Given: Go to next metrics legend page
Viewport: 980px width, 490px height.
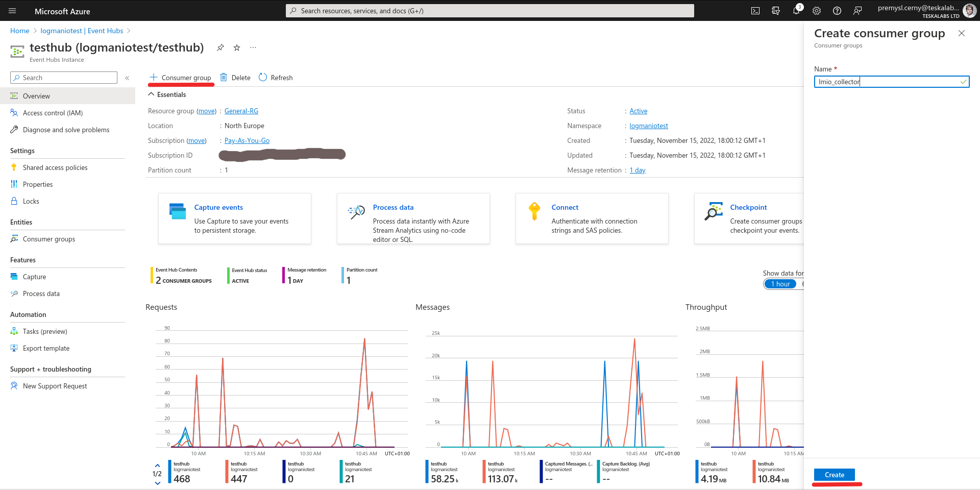Looking at the screenshot, I should tap(157, 483).
